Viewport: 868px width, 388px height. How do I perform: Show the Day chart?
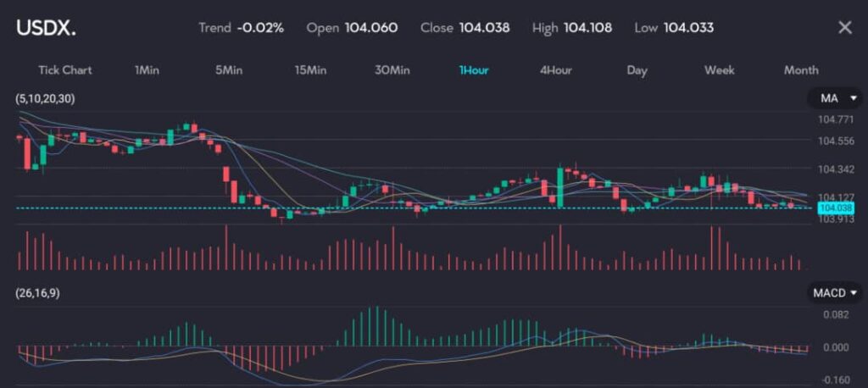pyautogui.click(x=637, y=70)
